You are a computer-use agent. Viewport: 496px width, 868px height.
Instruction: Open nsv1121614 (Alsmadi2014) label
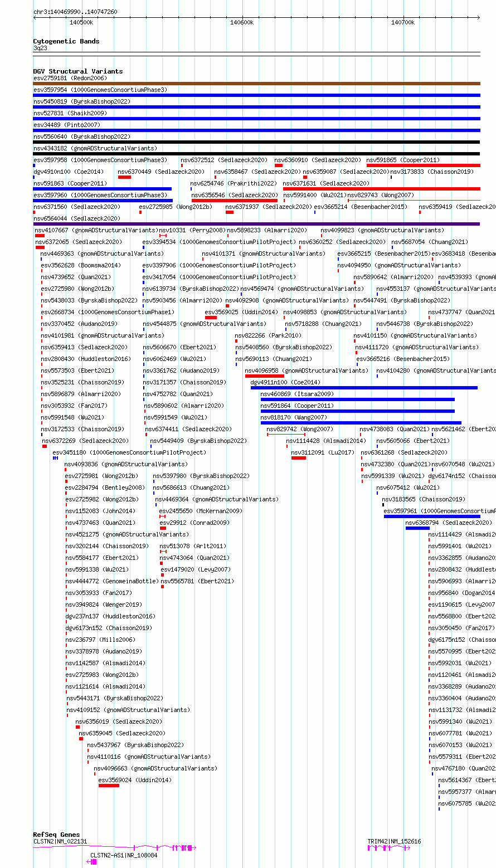[x=105, y=686]
